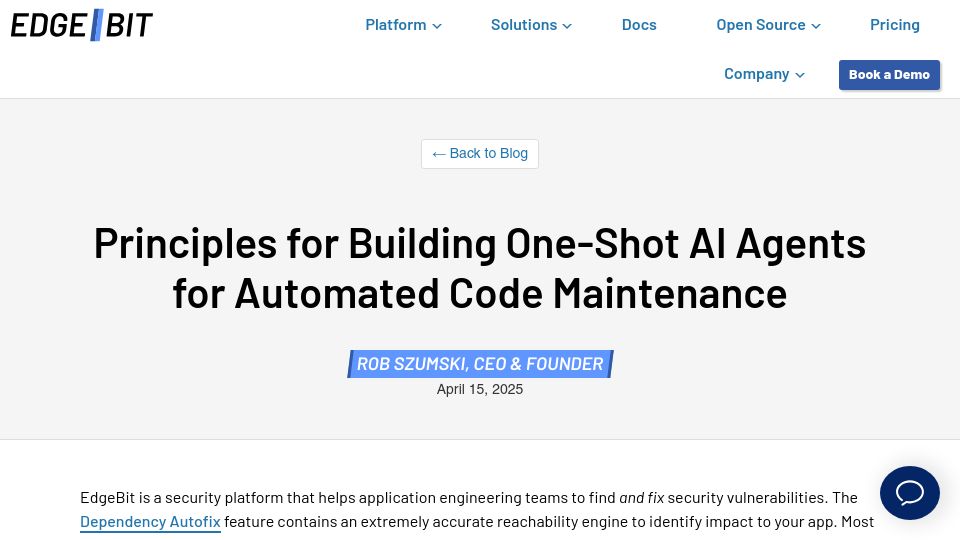Expand the Company menu

pos(763,74)
